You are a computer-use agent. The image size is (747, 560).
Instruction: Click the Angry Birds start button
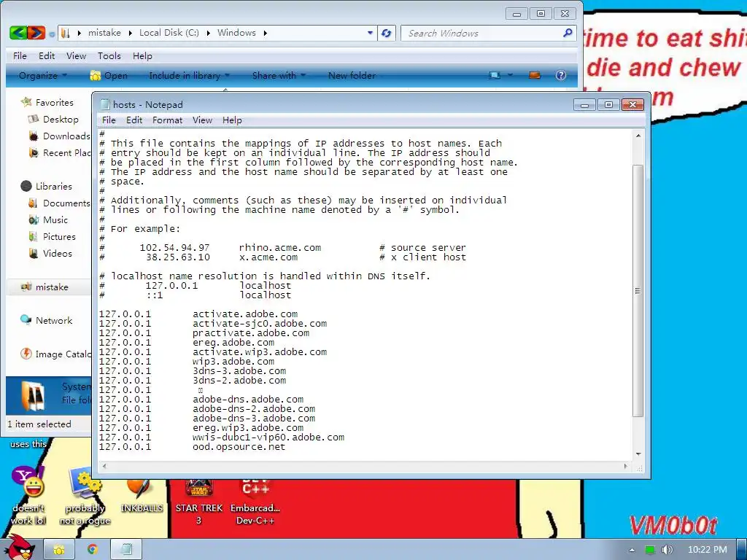(19, 548)
